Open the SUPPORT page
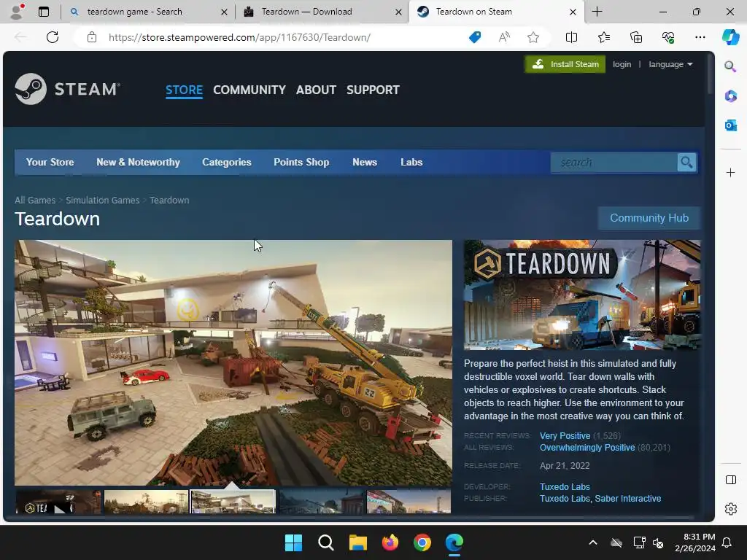The width and height of the screenshot is (747, 560). click(x=373, y=90)
